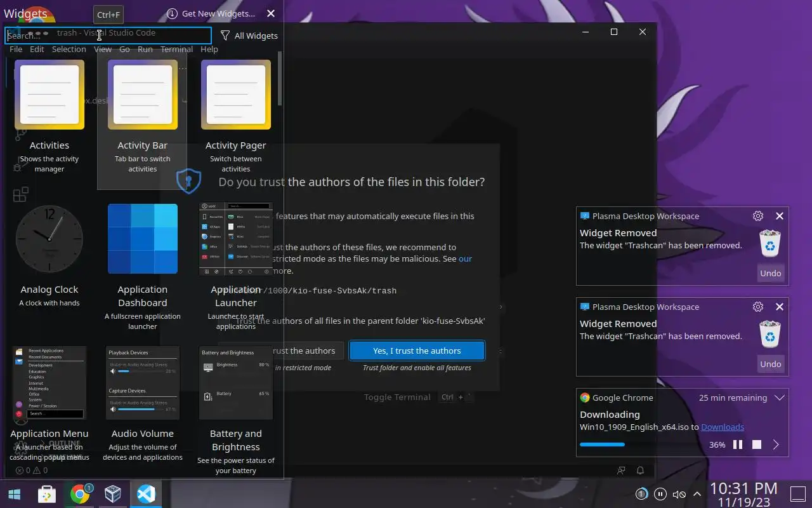The height and width of the screenshot is (508, 812).
Task: Dismiss the top Widget Removed notification
Action: pyautogui.click(x=780, y=216)
